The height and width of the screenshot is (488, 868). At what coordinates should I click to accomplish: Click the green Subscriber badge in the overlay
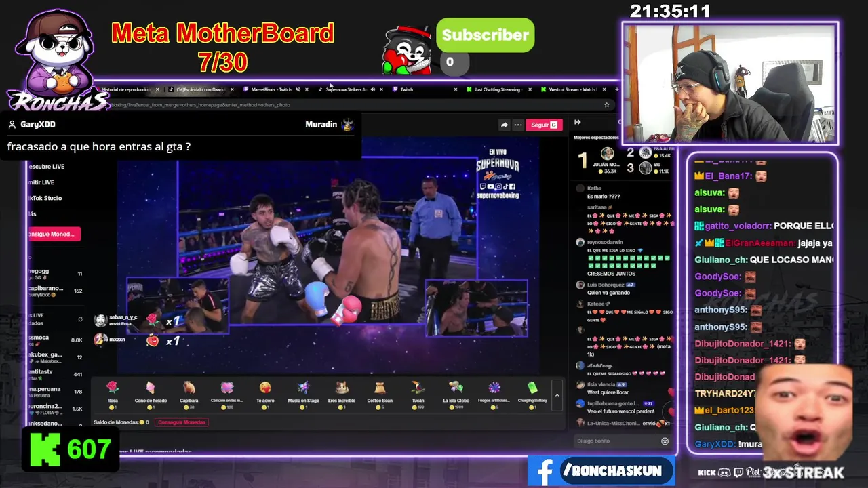click(485, 35)
